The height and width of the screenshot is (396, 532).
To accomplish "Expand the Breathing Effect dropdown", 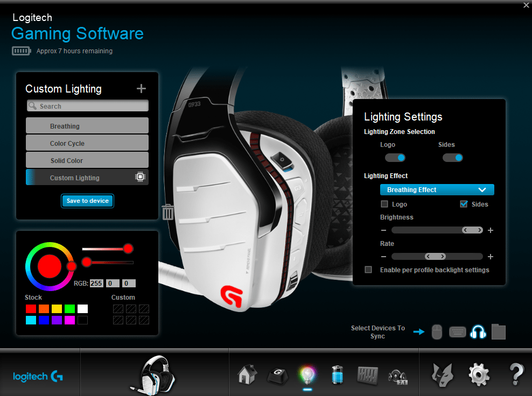I will pyautogui.click(x=437, y=189).
